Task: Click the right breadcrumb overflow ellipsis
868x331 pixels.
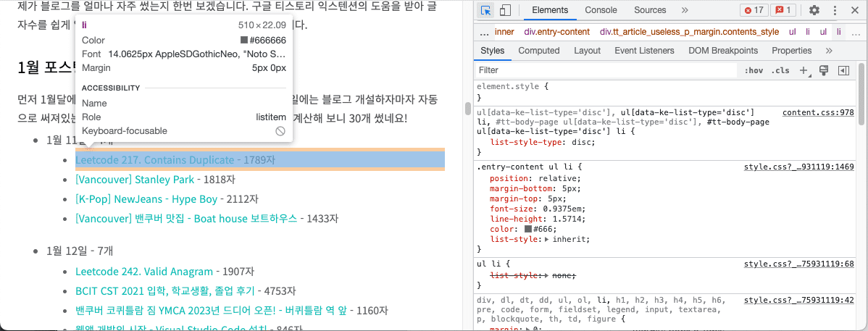Action: click(855, 32)
